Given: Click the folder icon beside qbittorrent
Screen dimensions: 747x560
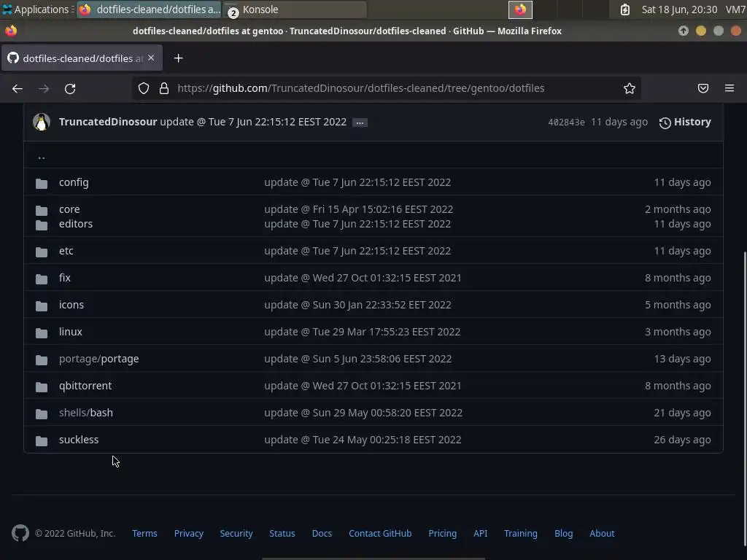Looking at the screenshot, I should (x=42, y=386).
